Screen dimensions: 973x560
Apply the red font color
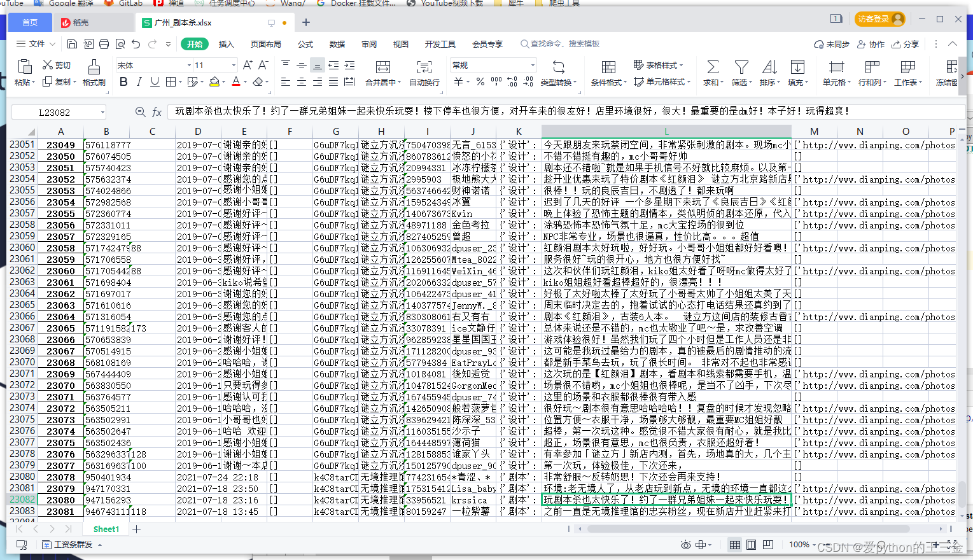pyautogui.click(x=236, y=81)
